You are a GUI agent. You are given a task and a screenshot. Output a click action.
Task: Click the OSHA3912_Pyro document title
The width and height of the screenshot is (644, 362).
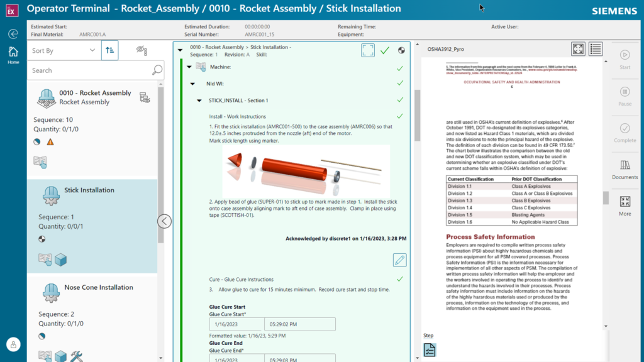click(x=446, y=49)
